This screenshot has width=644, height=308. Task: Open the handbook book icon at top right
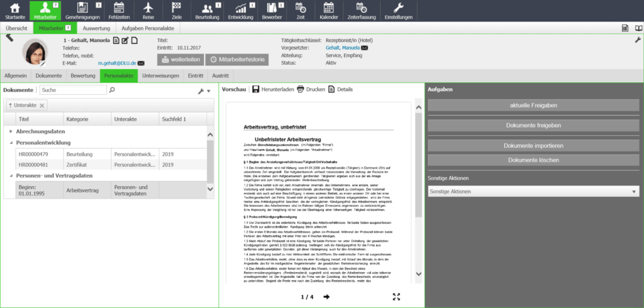pyautogui.click(x=638, y=28)
